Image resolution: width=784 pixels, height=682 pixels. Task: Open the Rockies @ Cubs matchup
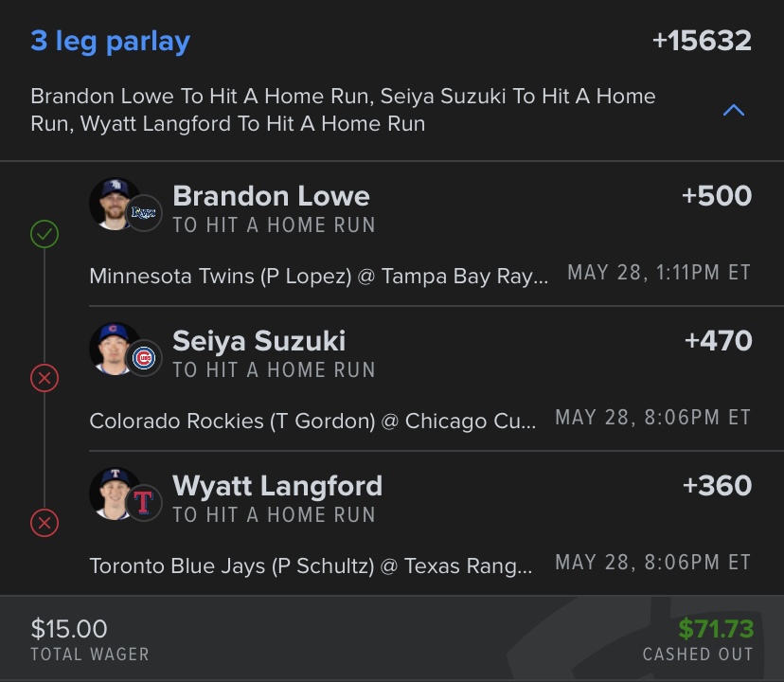coord(312,421)
